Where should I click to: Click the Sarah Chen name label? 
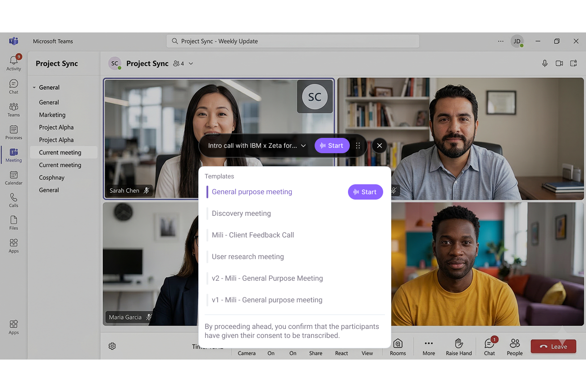(124, 191)
